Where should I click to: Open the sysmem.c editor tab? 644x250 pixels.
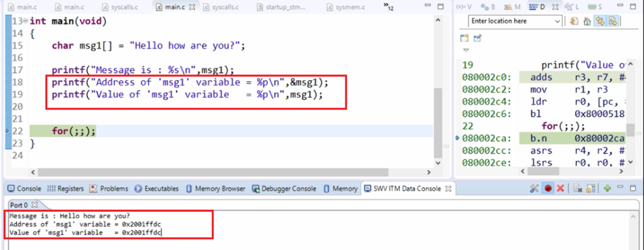click(x=345, y=7)
